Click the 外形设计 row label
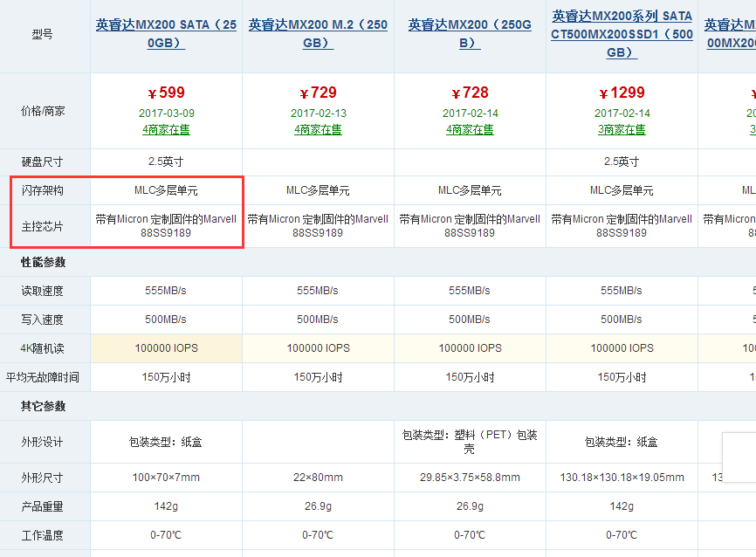 43,443
